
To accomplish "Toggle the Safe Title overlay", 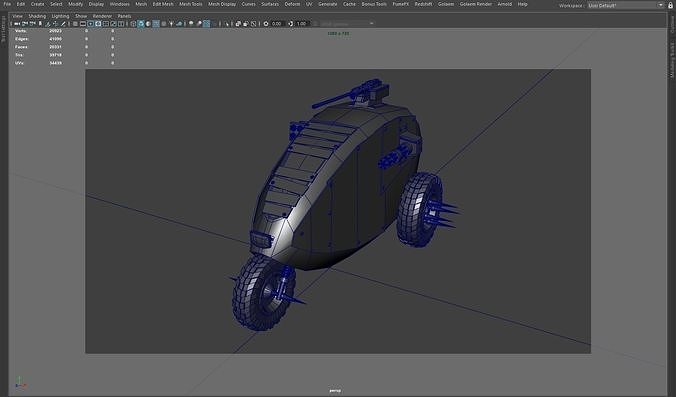I will tap(121, 24).
